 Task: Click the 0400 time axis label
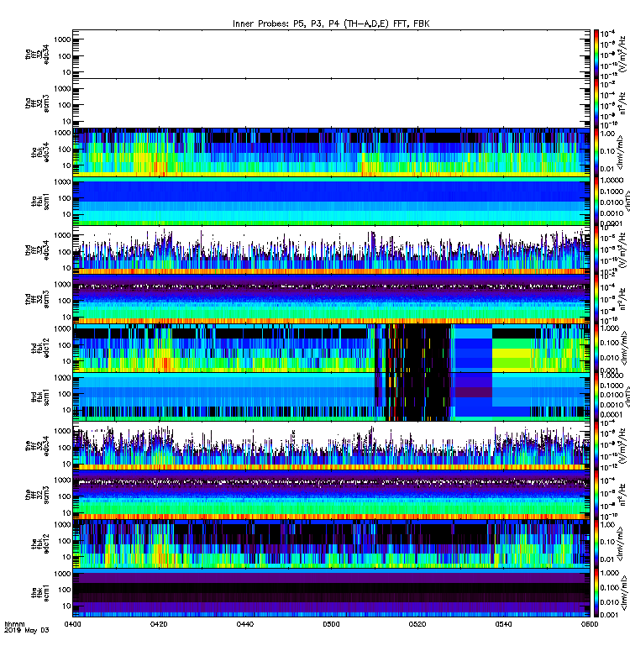pos(72,624)
